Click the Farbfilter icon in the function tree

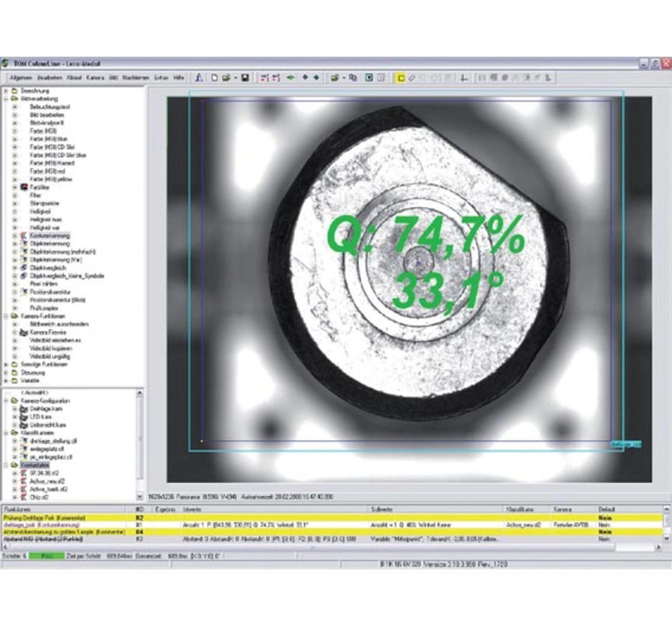(x=24, y=187)
